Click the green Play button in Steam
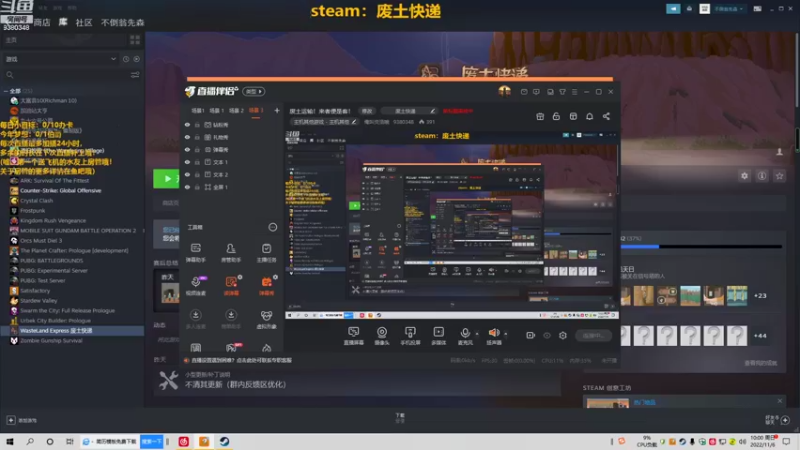The height and width of the screenshot is (450, 800). tap(166, 179)
